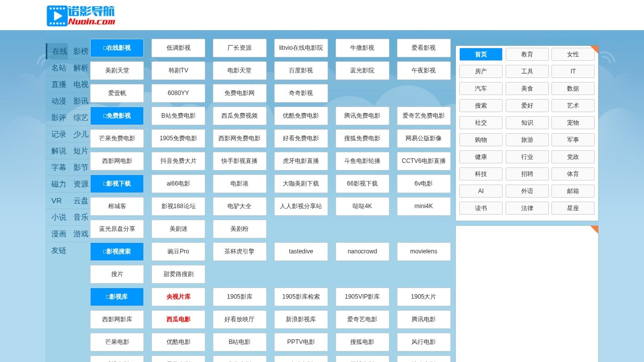Select the 军事 category tab
The width and height of the screenshot is (644, 362).
click(573, 140)
